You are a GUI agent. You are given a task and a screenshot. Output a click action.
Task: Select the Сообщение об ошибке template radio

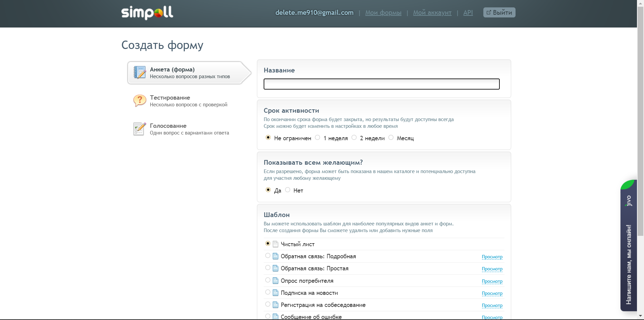[268, 316]
